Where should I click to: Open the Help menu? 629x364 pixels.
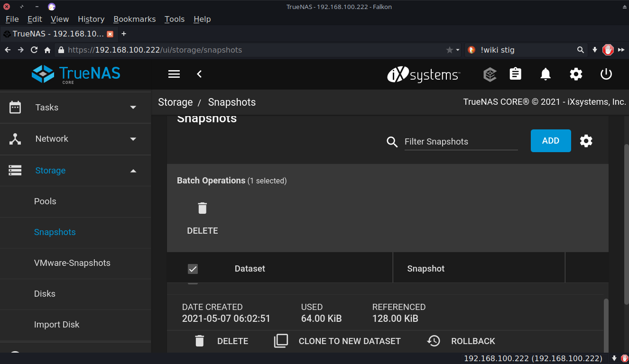tap(202, 19)
